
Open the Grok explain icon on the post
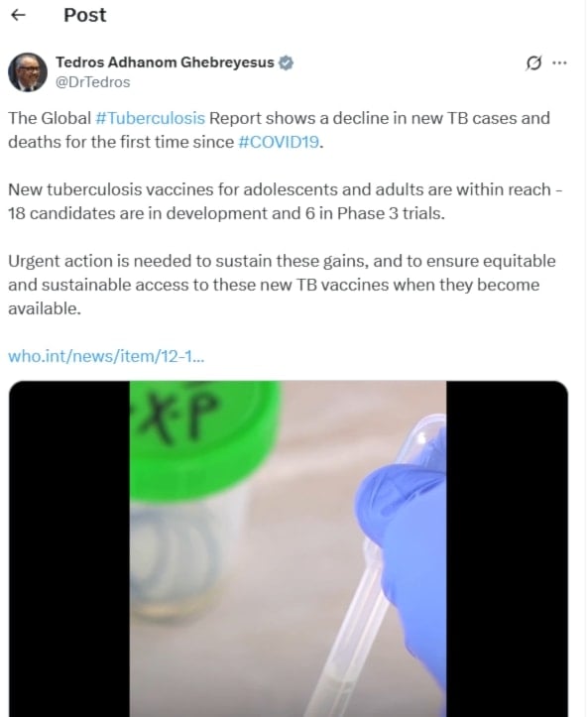[533, 62]
